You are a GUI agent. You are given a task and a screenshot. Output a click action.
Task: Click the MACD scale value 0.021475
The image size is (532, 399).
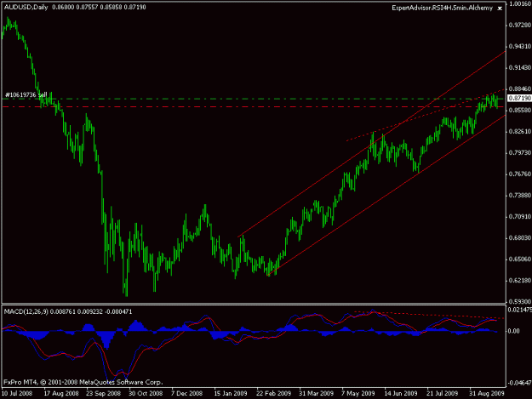click(x=519, y=310)
